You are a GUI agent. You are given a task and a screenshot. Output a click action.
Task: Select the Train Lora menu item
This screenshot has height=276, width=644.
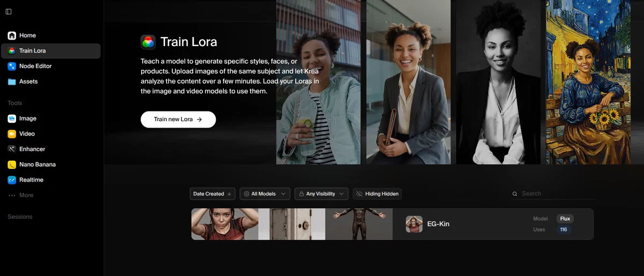(50, 51)
